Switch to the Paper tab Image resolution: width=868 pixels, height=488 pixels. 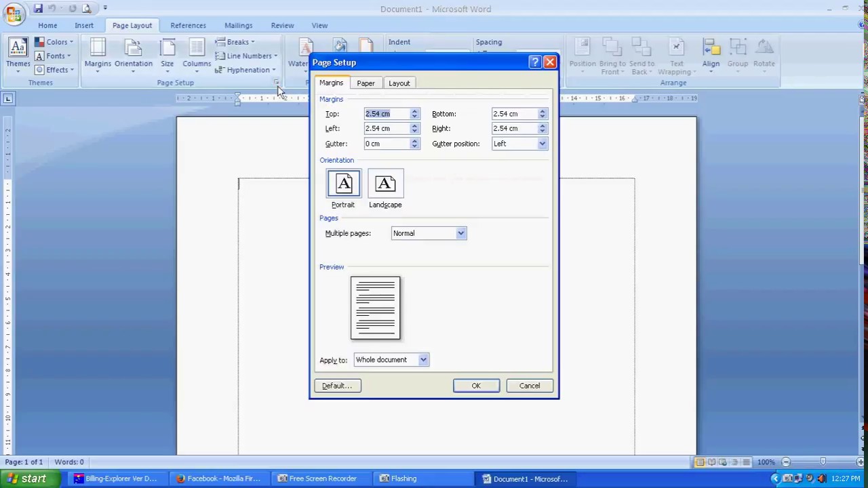366,83
